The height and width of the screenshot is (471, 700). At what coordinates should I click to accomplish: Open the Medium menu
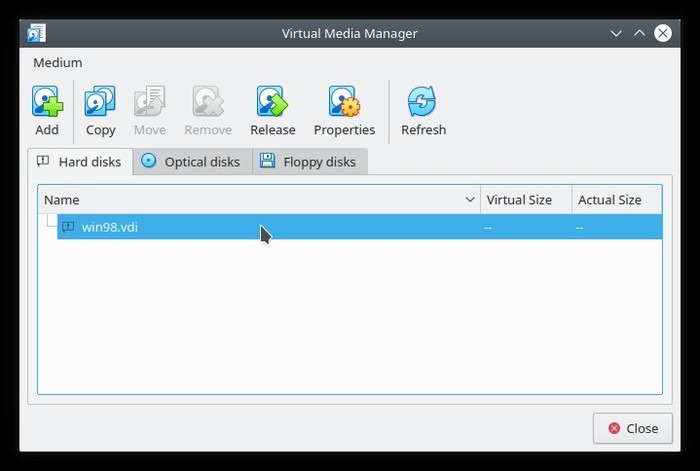(x=58, y=63)
